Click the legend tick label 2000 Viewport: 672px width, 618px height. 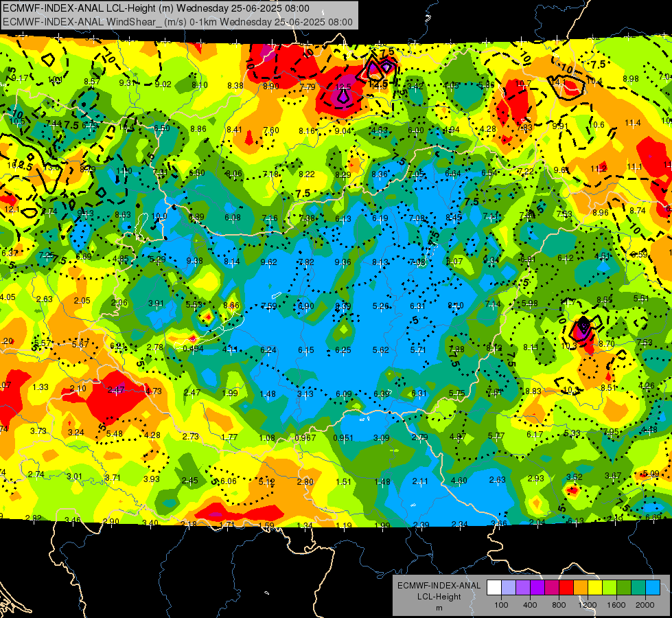645,605
